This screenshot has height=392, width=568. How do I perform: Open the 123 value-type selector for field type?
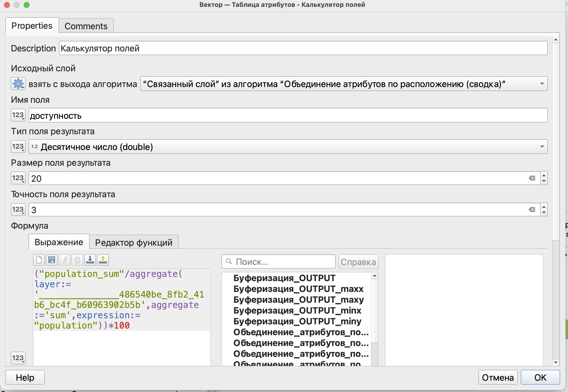tap(18, 147)
